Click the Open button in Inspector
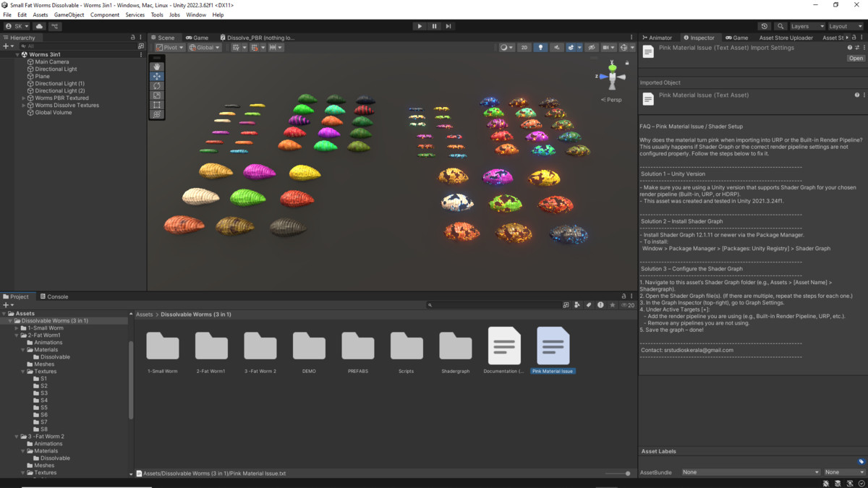Screen dimensions: 868x488 (x=856, y=59)
